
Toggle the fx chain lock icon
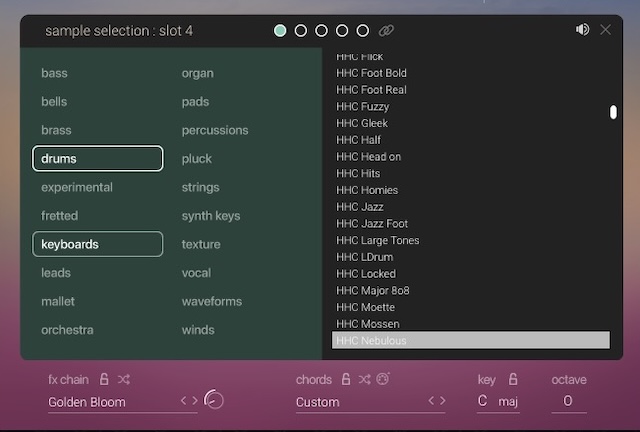[x=104, y=380]
